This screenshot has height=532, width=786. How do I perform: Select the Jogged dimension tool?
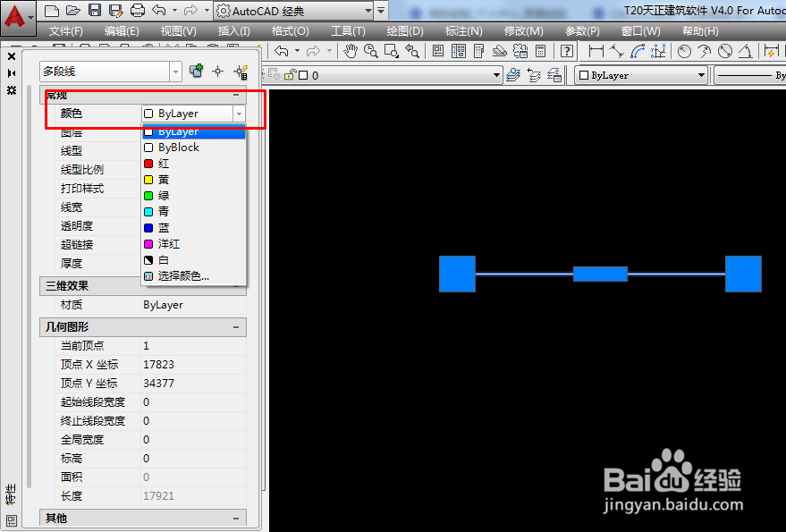pyautogui.click(x=705, y=51)
